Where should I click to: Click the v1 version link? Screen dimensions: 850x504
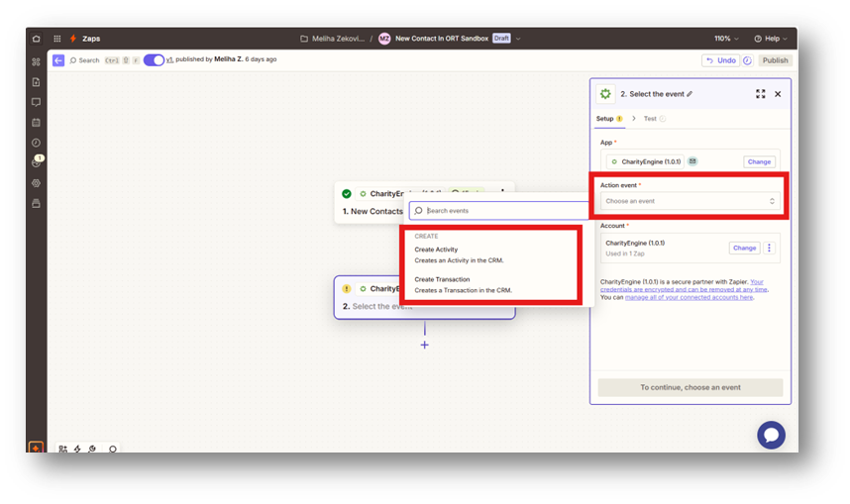(169, 59)
